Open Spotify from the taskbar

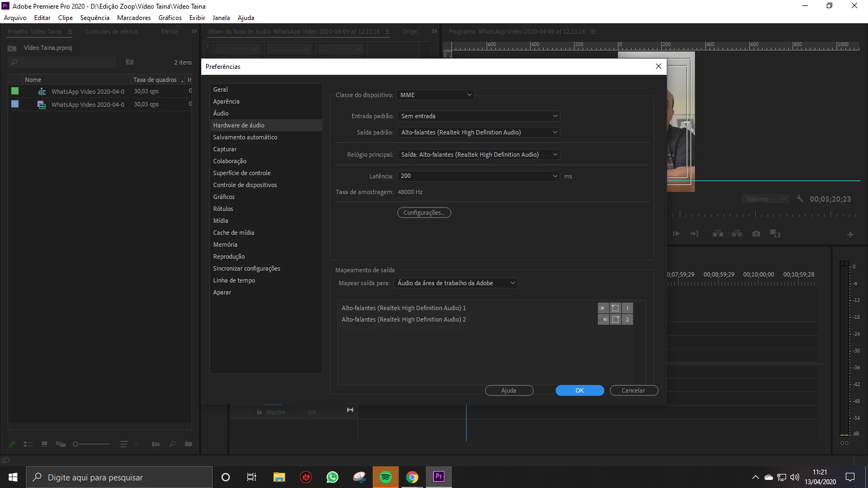coord(386,477)
